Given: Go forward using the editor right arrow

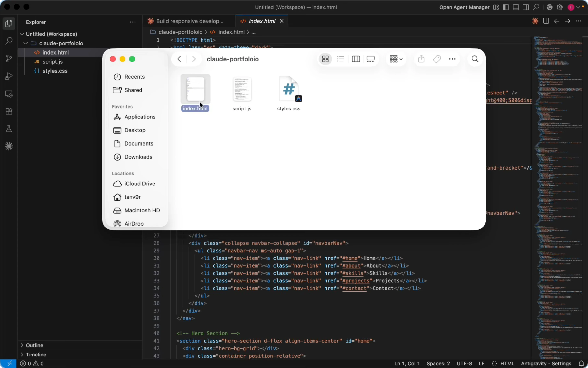Looking at the screenshot, I should 568,21.
